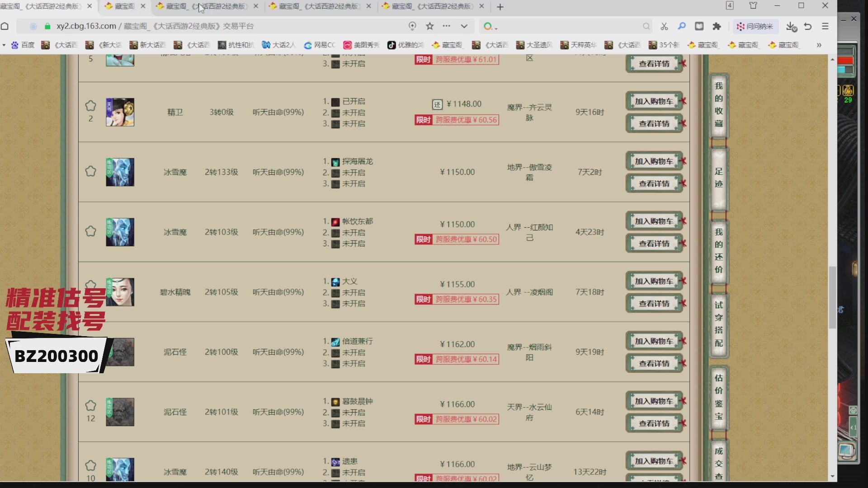Click 查看详情 for the 碧水精魄 listing
The height and width of the screenshot is (488, 868).
(654, 304)
